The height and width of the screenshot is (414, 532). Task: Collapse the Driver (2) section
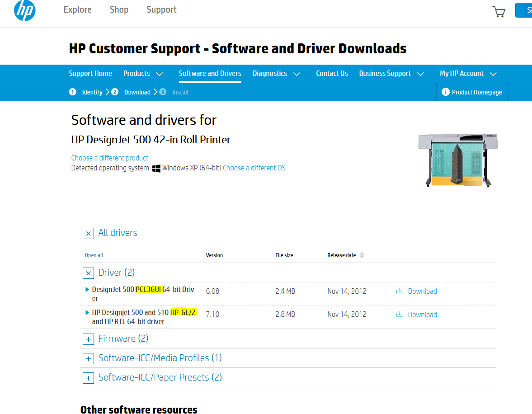click(x=88, y=273)
